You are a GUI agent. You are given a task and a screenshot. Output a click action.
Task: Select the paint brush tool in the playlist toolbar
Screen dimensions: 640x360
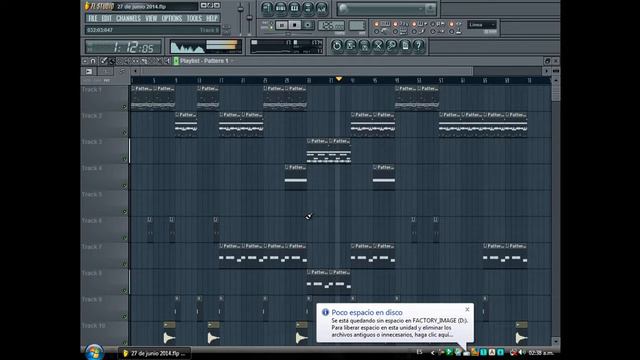(x=111, y=61)
